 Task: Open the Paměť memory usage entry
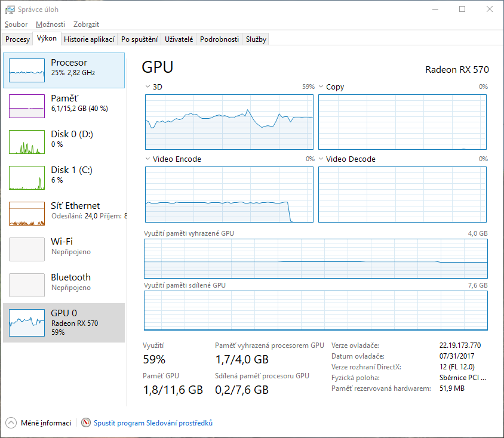click(x=27, y=106)
